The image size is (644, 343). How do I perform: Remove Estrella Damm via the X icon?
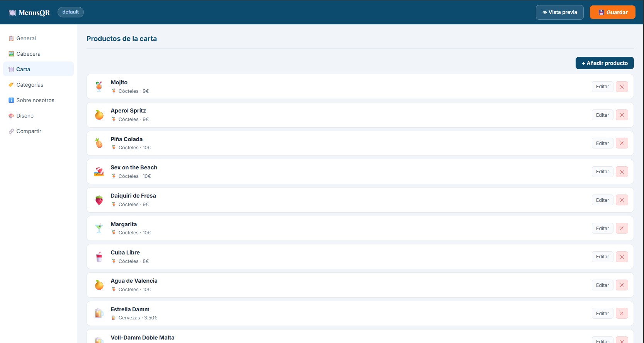622,313
